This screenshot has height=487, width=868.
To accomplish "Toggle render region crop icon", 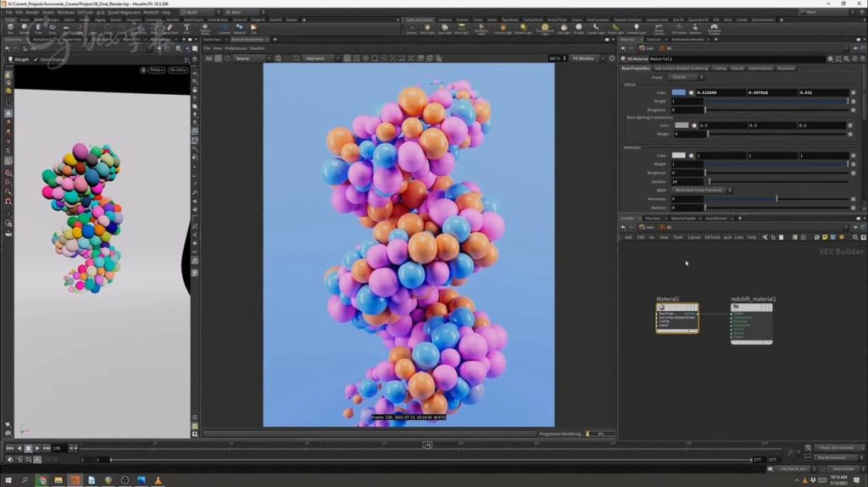I will point(296,58).
